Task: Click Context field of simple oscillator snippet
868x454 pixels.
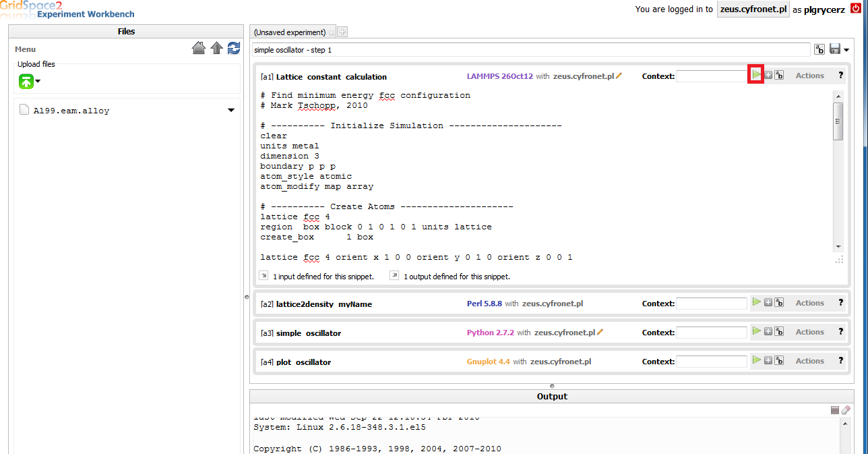Action: click(711, 333)
